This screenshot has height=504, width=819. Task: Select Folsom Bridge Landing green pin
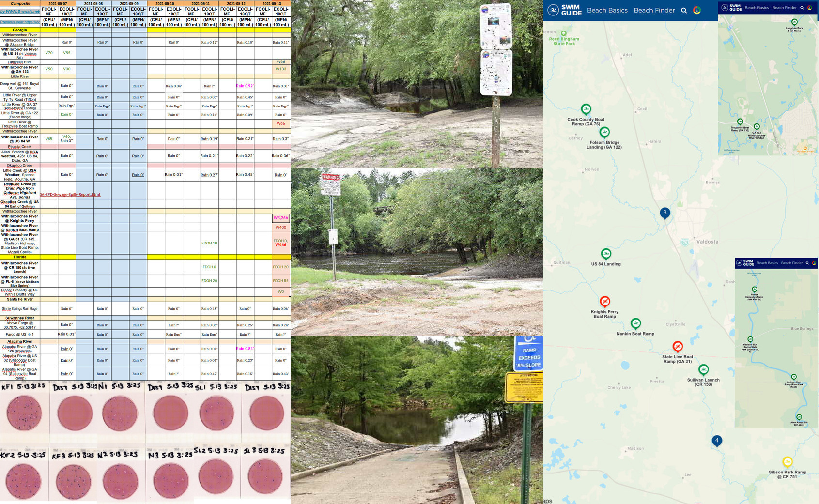click(604, 132)
